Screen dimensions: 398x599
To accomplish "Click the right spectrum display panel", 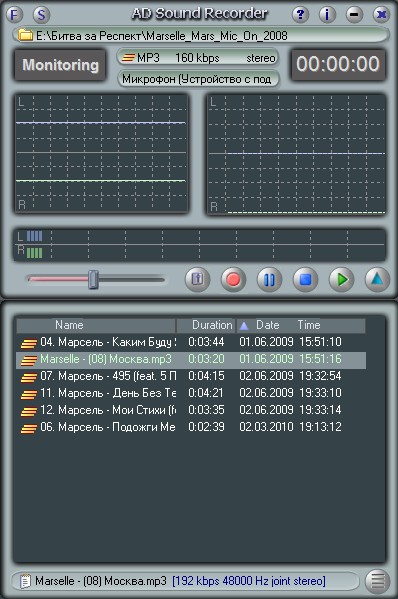I will (x=296, y=155).
